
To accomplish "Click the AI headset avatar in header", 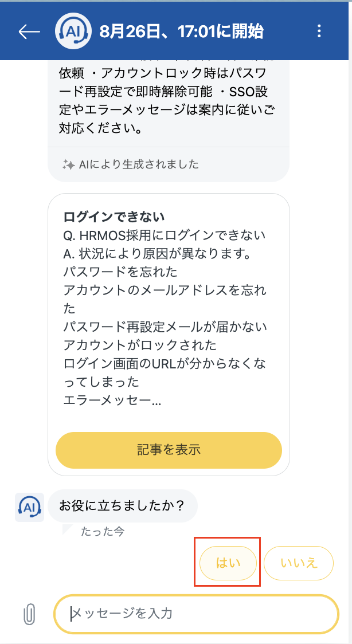I will click(73, 32).
